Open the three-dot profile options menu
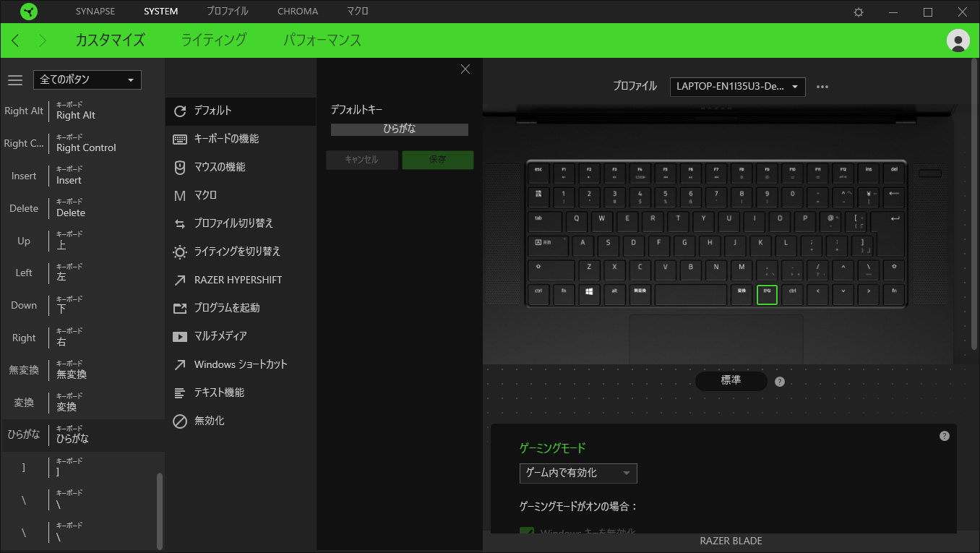 pyautogui.click(x=822, y=87)
